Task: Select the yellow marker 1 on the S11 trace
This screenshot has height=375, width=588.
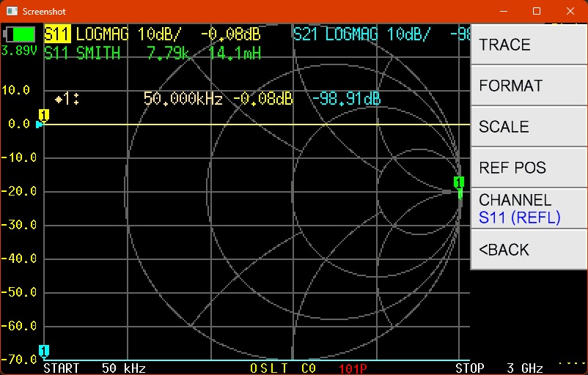Action: pyautogui.click(x=44, y=115)
